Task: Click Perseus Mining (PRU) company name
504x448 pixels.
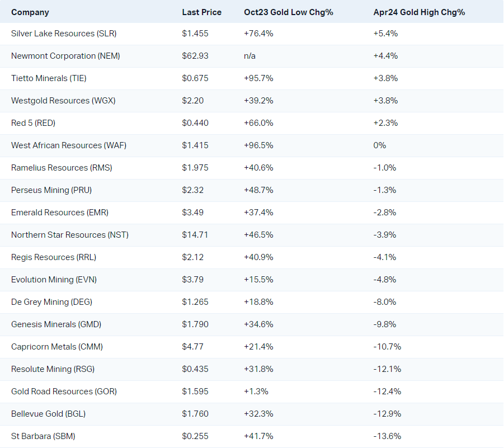Action: [51, 190]
